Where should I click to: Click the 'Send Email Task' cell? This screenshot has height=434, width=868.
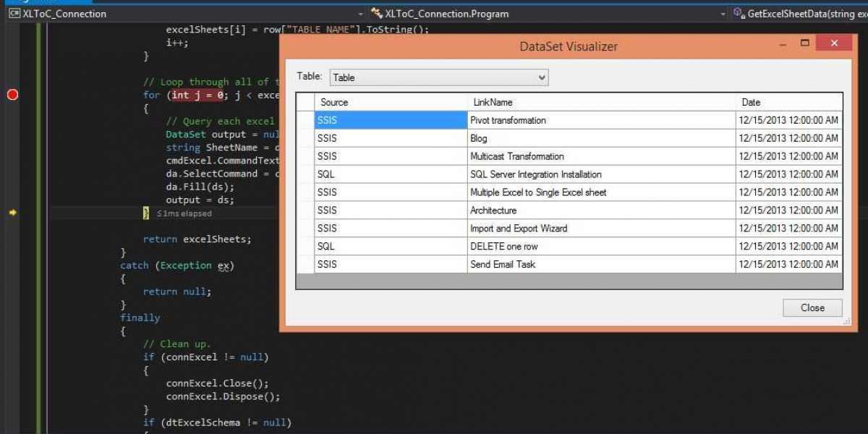pyautogui.click(x=601, y=264)
